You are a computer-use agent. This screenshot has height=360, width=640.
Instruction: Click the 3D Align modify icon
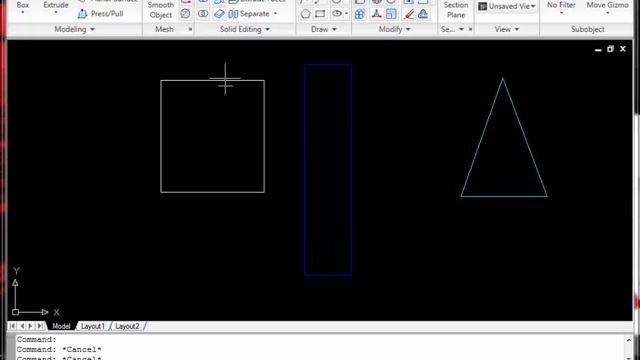tap(376, 14)
